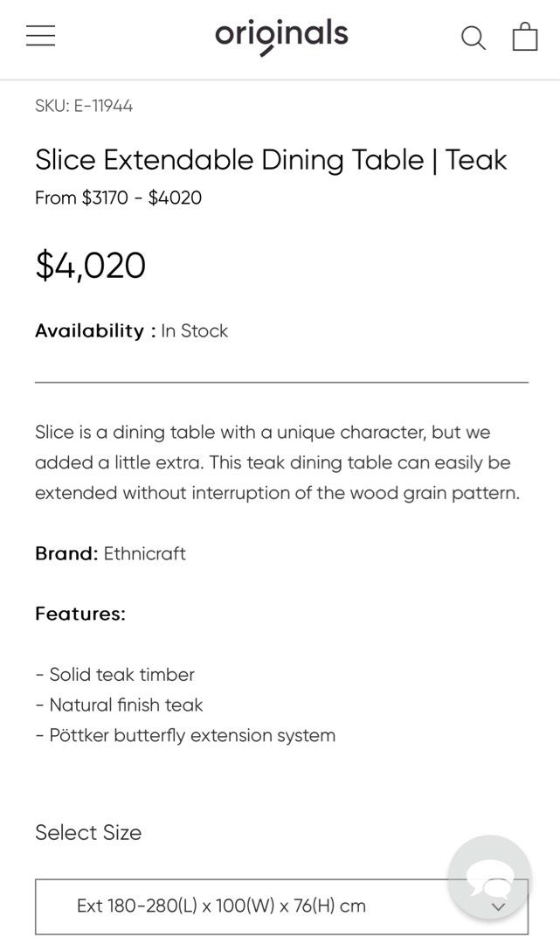Click the Select Size label
This screenshot has height=944, width=560.
pyautogui.click(x=87, y=832)
